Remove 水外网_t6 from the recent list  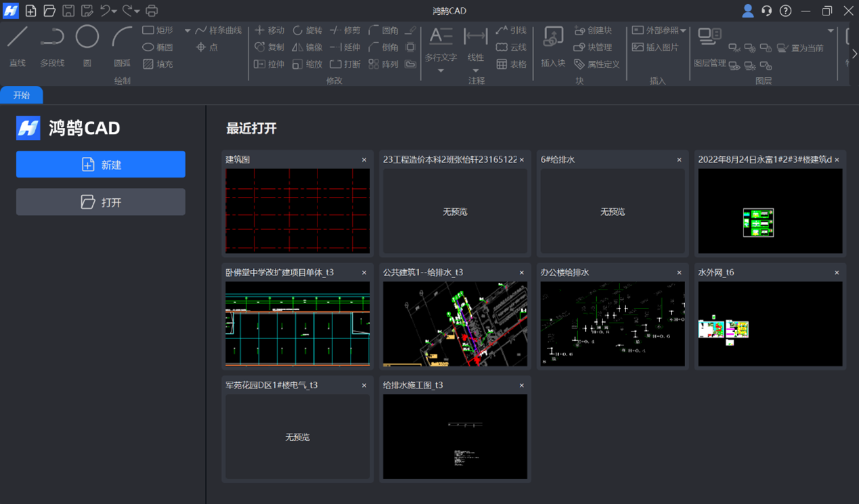(x=837, y=273)
